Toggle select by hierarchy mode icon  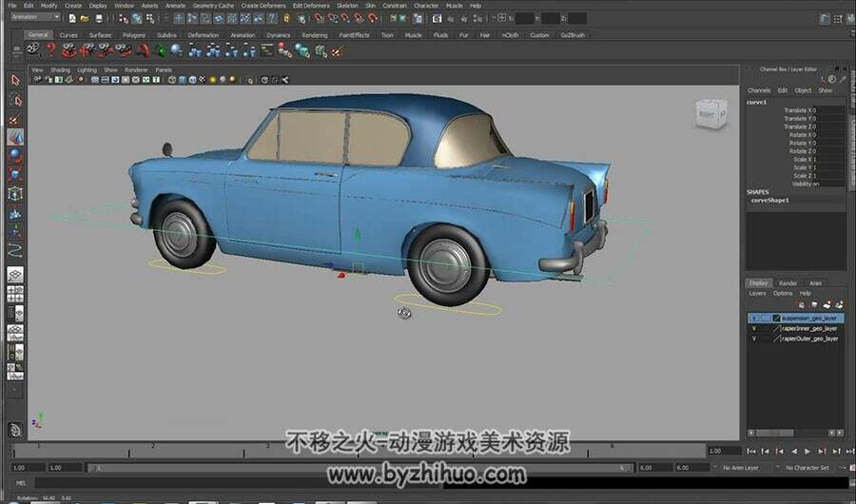click(124, 19)
